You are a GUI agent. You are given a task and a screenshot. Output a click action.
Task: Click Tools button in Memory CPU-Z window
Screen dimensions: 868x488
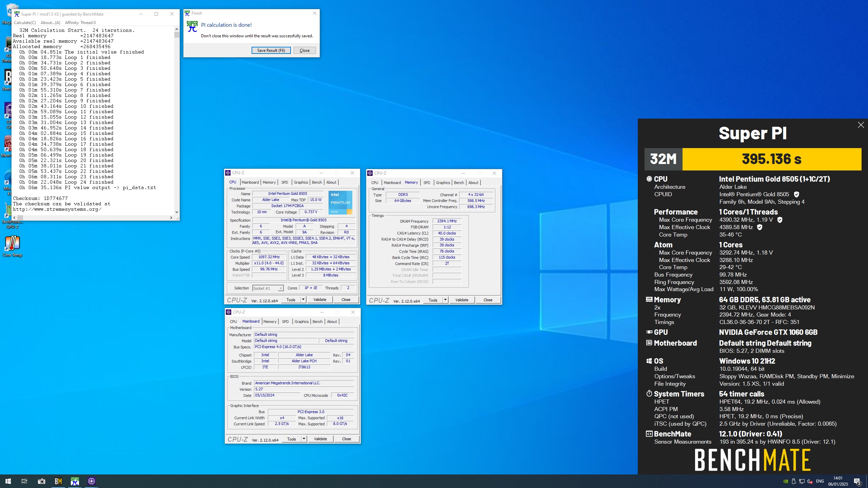(x=433, y=300)
